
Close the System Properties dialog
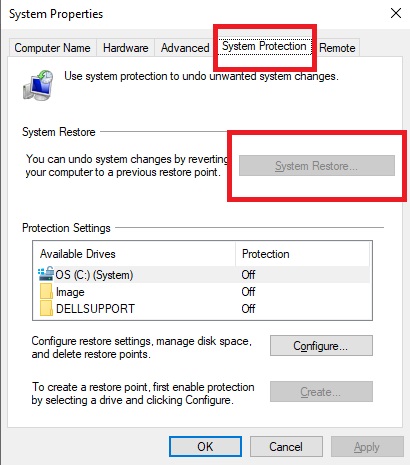click(x=396, y=14)
